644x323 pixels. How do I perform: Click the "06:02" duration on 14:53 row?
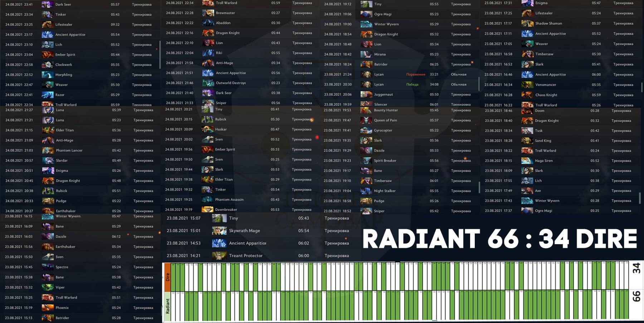pos(304,243)
